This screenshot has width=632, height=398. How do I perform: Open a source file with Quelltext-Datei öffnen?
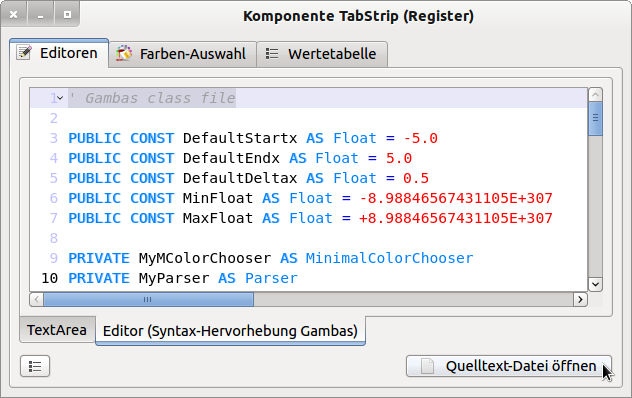point(509,366)
